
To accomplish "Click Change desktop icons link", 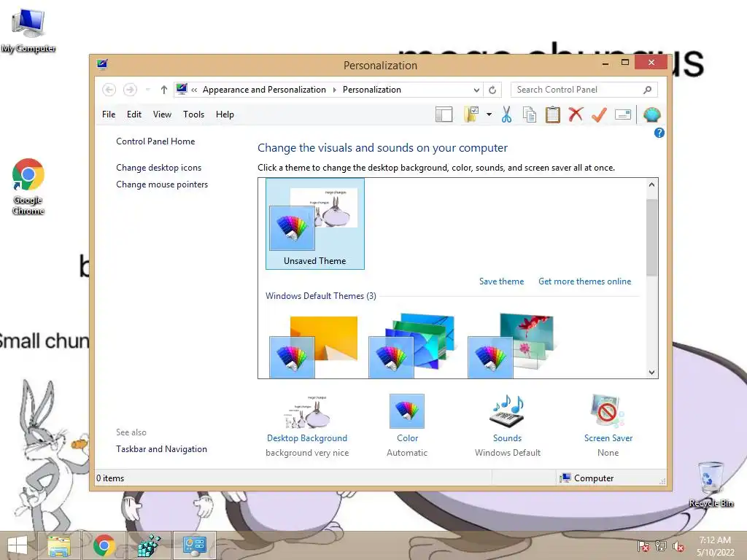I will (x=158, y=168).
